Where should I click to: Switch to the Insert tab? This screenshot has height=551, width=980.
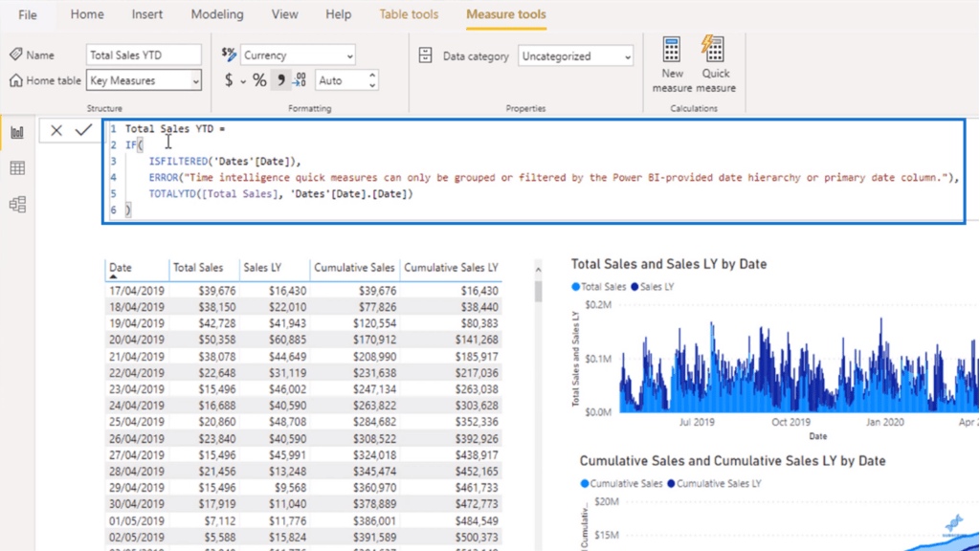click(x=146, y=14)
